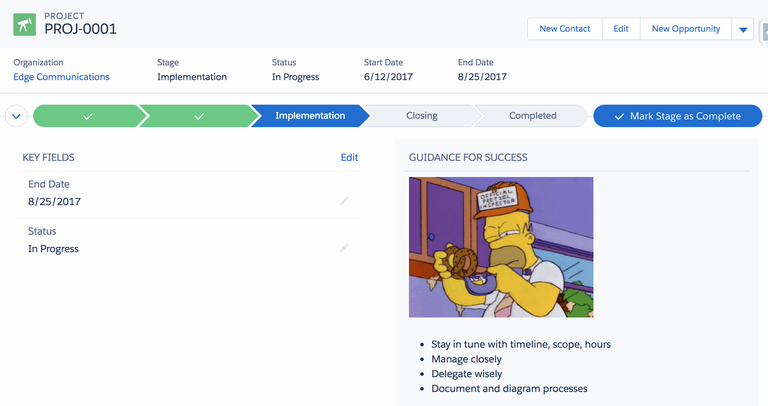Click the PROJ-0001 record title
Image resolution: width=768 pixels, height=406 pixels.
click(x=80, y=29)
